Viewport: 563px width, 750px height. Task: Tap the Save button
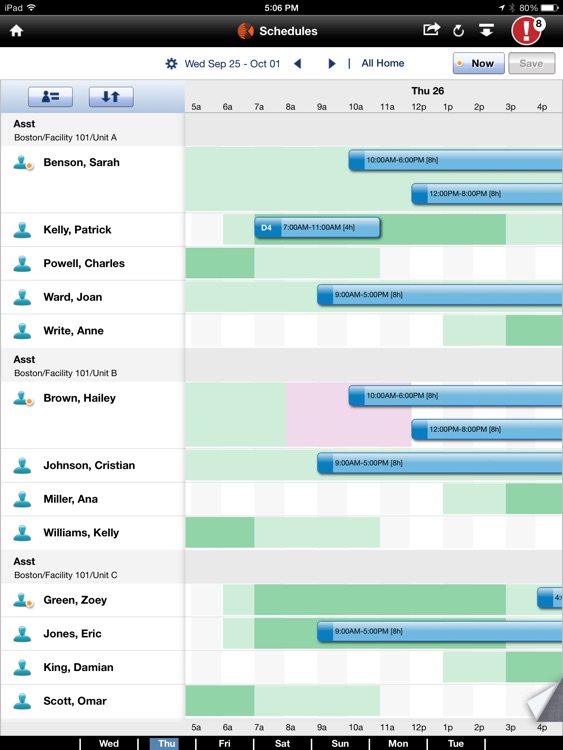click(x=531, y=63)
